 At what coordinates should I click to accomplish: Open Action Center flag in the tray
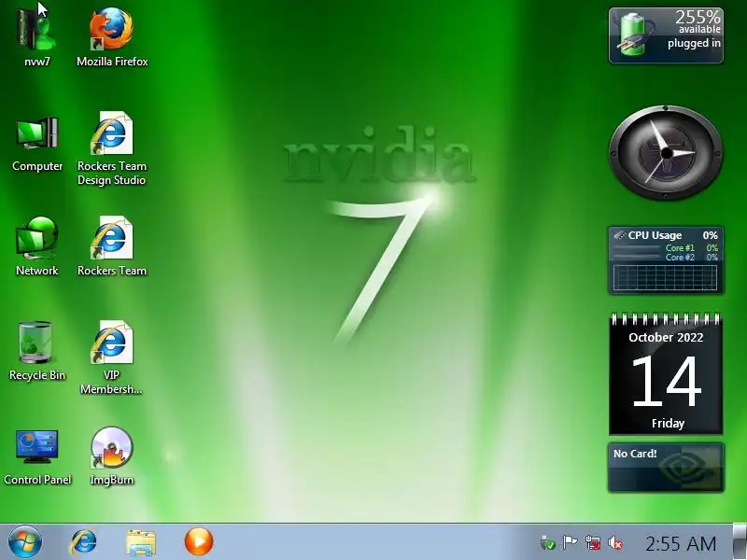click(570, 542)
